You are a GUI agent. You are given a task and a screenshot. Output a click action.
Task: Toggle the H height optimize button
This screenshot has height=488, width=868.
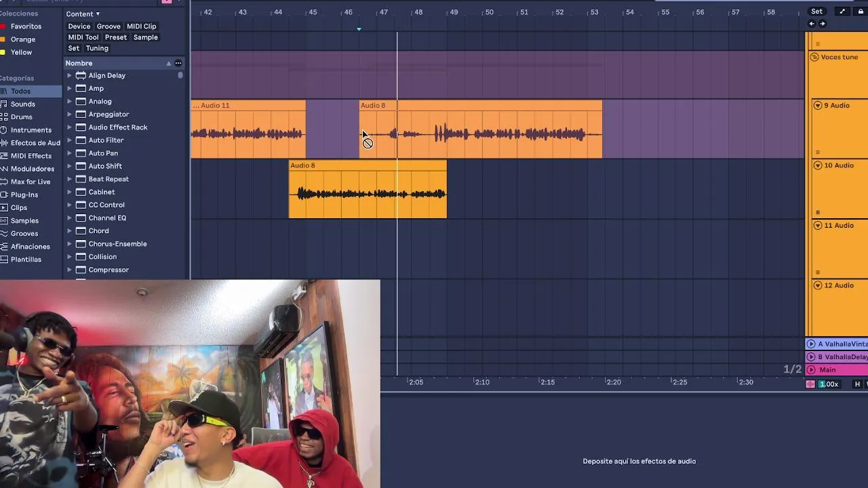(x=857, y=384)
